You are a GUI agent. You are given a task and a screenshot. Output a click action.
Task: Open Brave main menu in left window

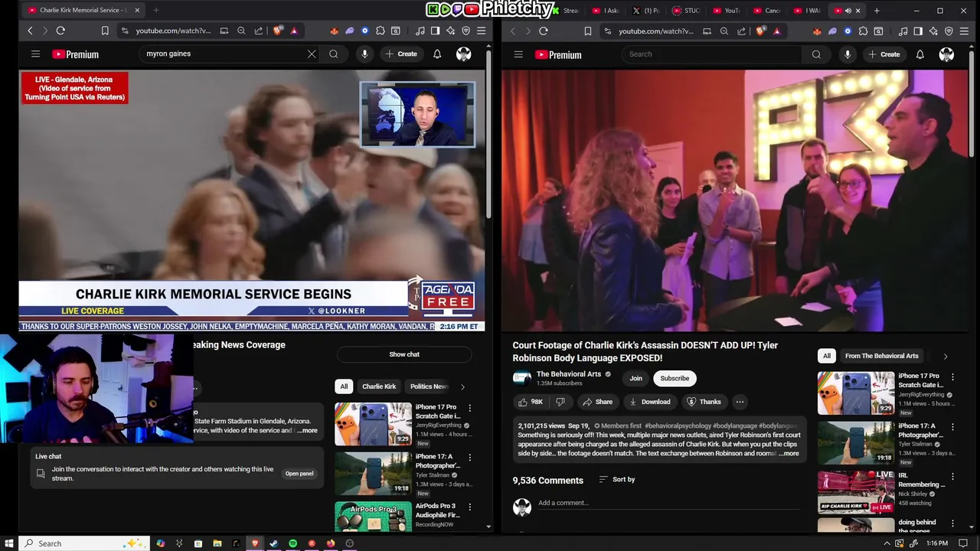pyautogui.click(x=482, y=31)
